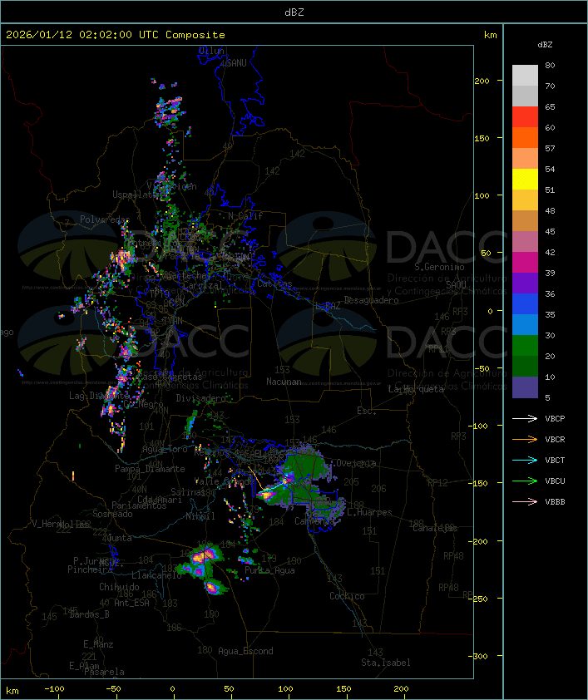The width and height of the screenshot is (588, 700).
Task: Select the light gray 70–80 dBZ swatch
Action: pyautogui.click(x=525, y=76)
